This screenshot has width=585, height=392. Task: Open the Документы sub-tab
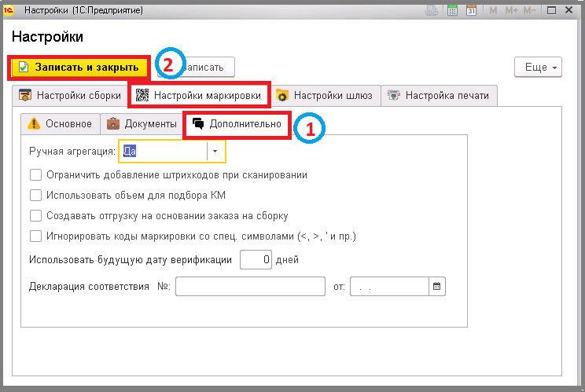(142, 123)
